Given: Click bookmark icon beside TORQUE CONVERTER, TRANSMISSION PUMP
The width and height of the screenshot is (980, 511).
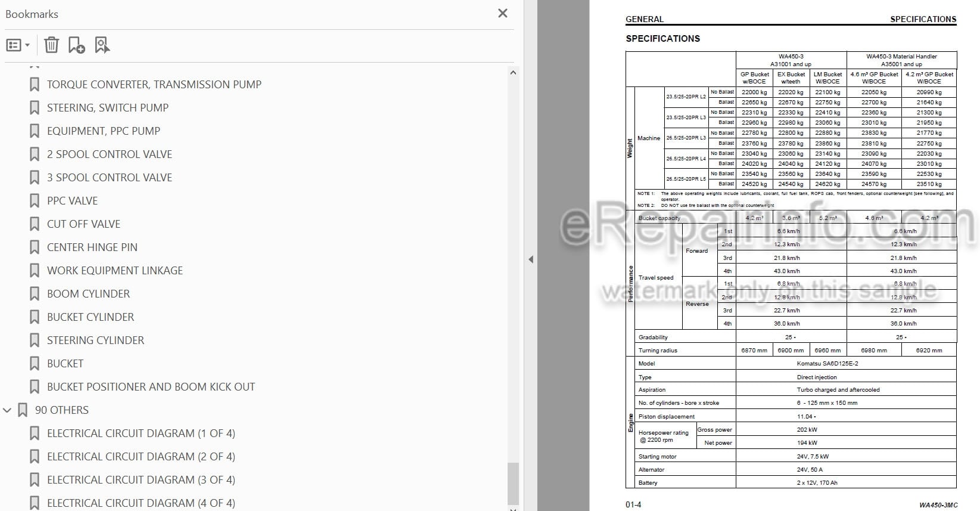Looking at the screenshot, I should 35,85.
